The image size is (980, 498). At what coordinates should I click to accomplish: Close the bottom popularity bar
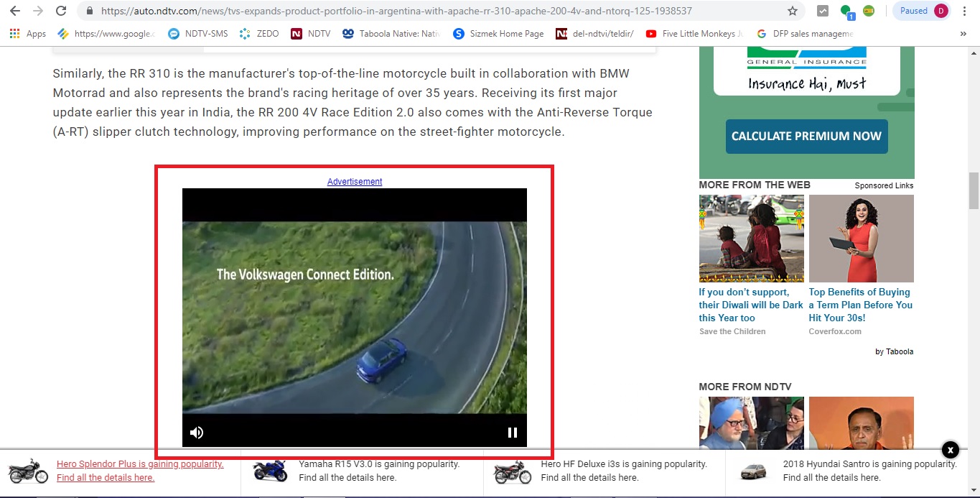tap(950, 450)
